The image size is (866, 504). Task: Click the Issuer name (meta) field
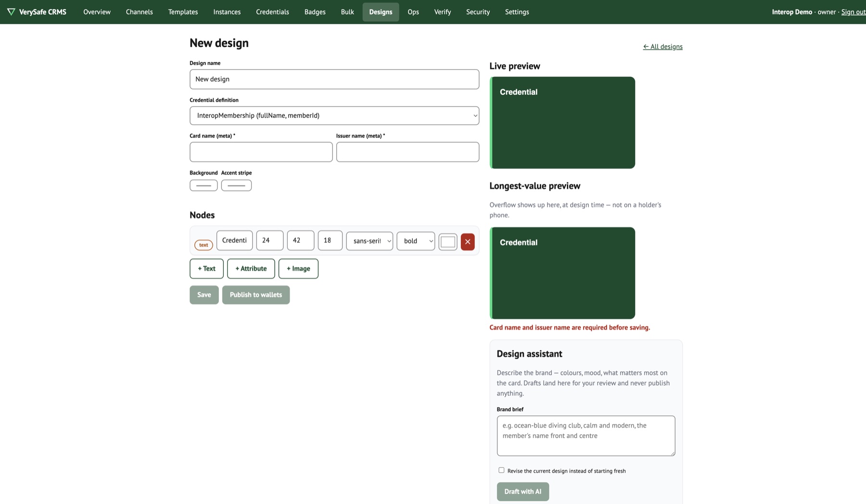click(x=408, y=152)
